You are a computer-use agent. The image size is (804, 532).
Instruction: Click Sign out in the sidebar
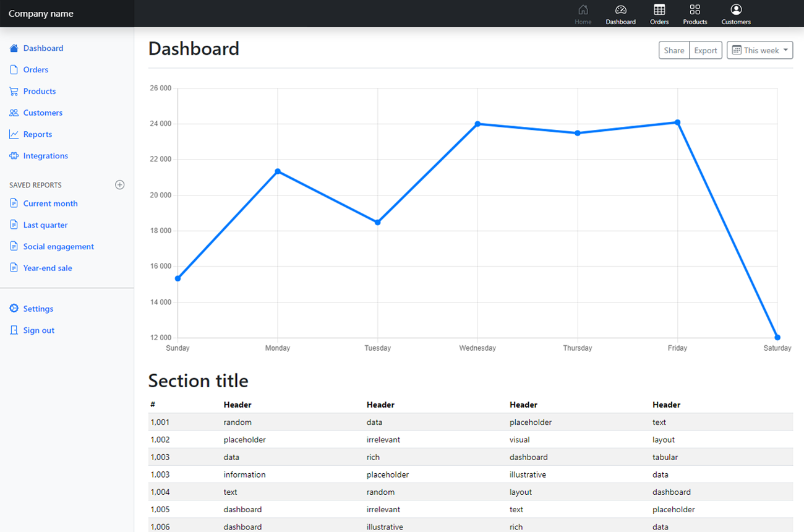[39, 330]
